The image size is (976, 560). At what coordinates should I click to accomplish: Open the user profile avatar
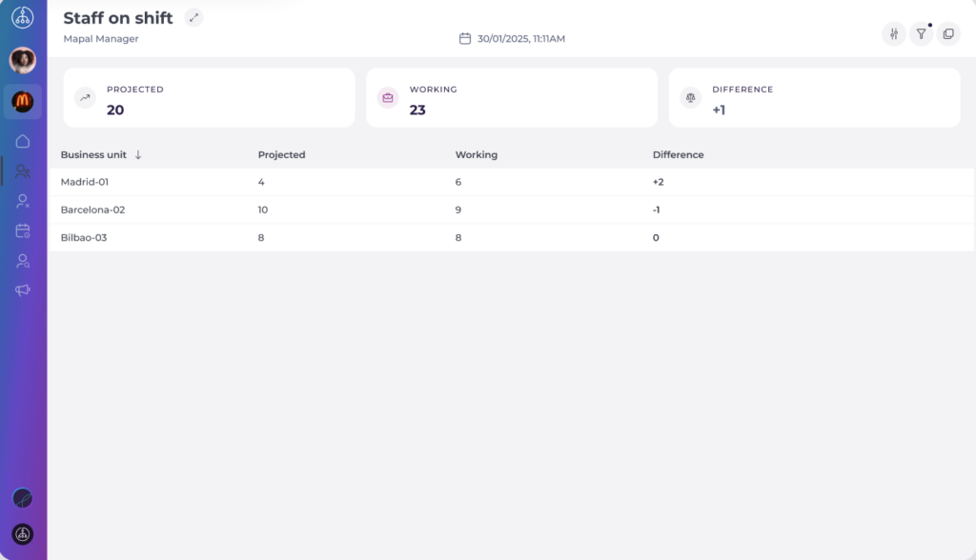coord(23,60)
